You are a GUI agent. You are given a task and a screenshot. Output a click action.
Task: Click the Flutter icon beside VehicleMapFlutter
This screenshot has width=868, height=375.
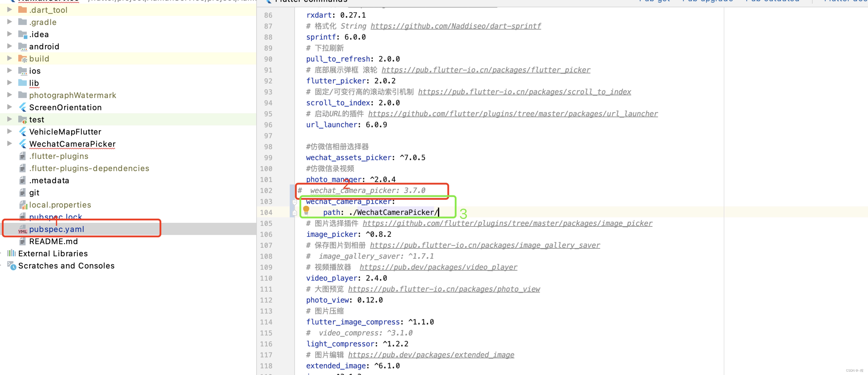pos(22,131)
